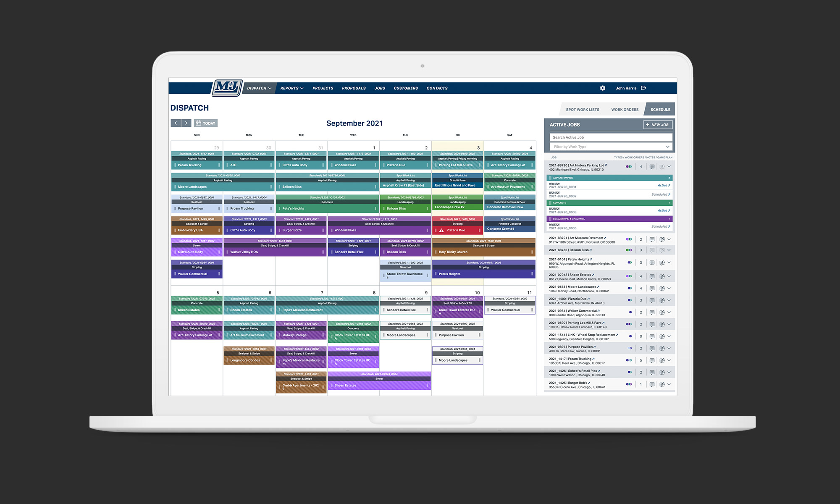Click warning icon on Pizzaria Duo event
Screen dimensions: 840x504
(x=441, y=230)
